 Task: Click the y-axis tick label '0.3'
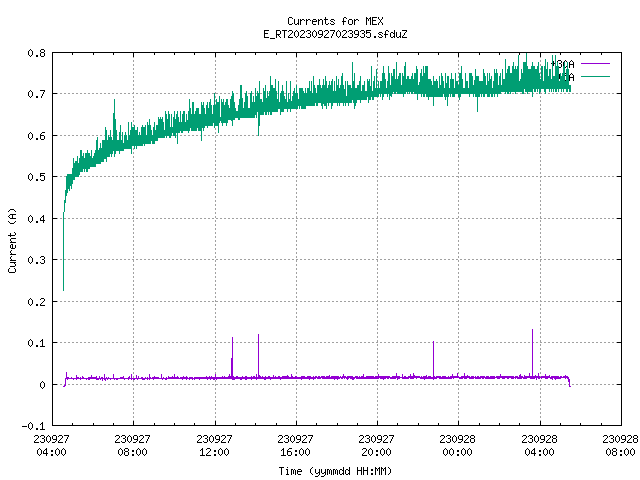(36, 260)
